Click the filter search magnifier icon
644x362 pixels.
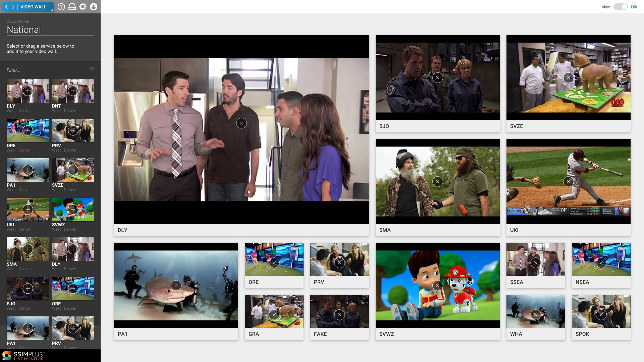click(92, 69)
